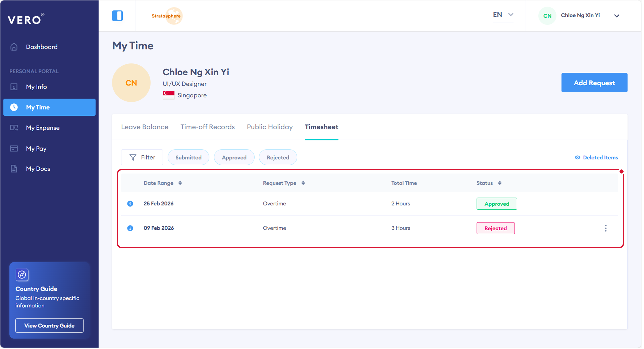Click the Stratosphere company logo

(x=167, y=16)
